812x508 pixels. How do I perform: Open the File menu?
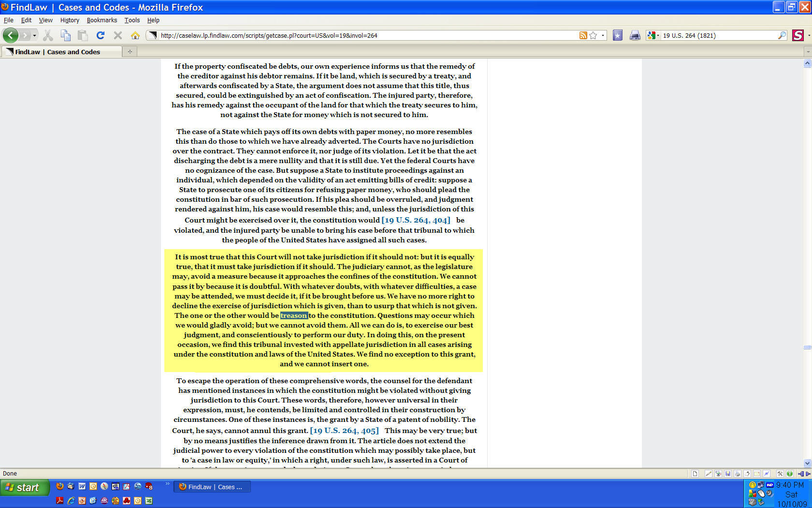[9, 20]
